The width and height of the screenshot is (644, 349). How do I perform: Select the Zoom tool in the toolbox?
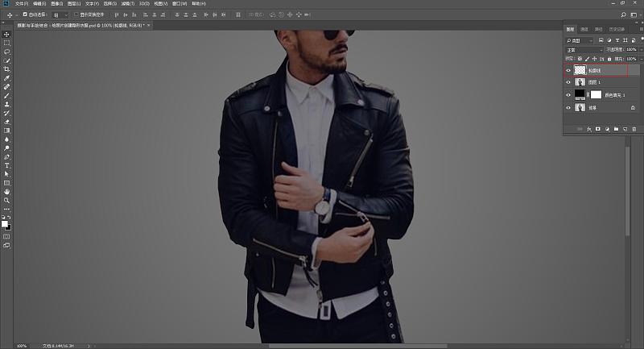[6, 201]
